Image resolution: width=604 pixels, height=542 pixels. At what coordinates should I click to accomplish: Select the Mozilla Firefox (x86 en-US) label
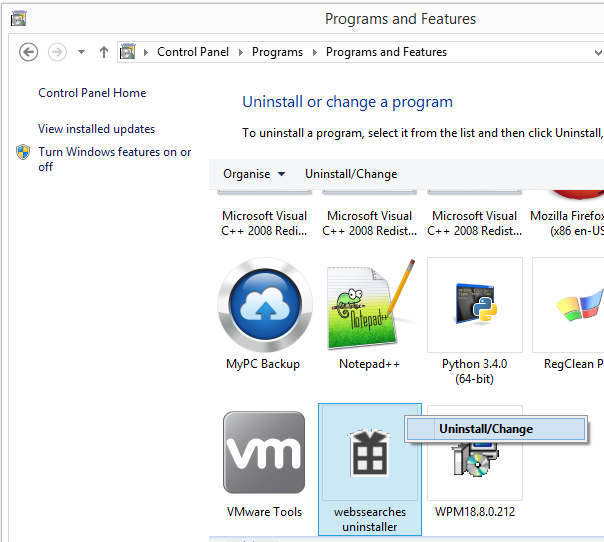[x=567, y=223]
